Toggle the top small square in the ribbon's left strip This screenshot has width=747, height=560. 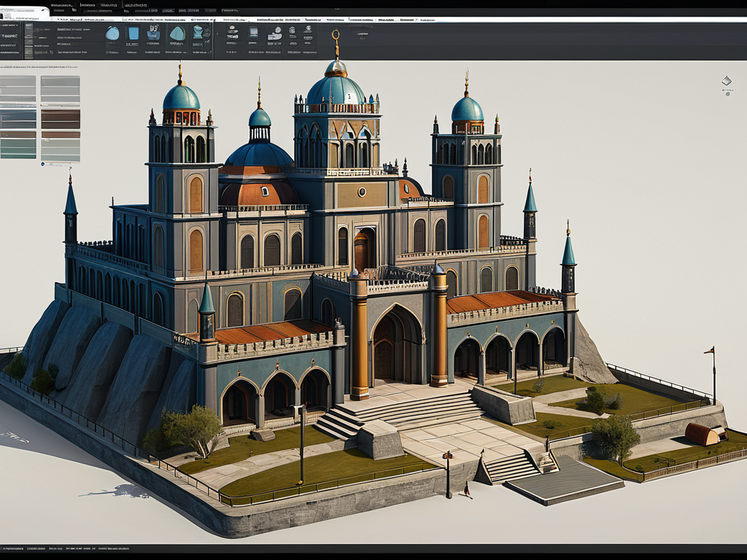coord(28,28)
